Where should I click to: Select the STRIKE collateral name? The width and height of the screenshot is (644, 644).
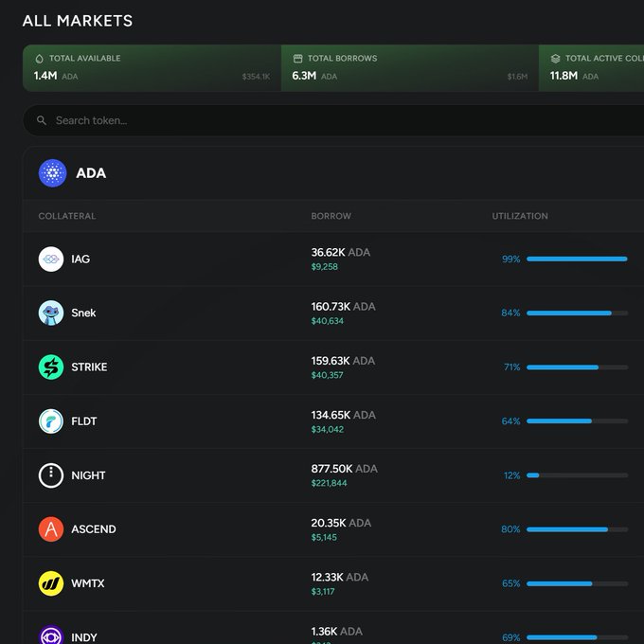(89, 367)
